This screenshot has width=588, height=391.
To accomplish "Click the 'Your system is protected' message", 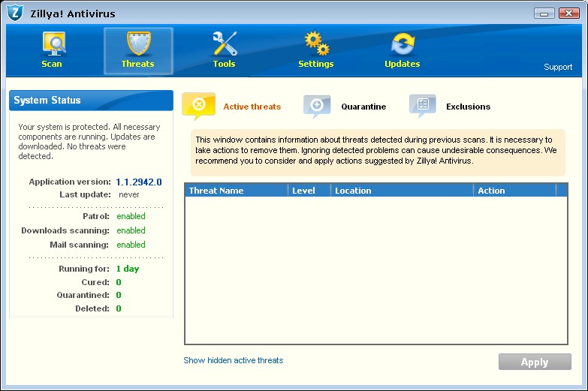I will [89, 141].
